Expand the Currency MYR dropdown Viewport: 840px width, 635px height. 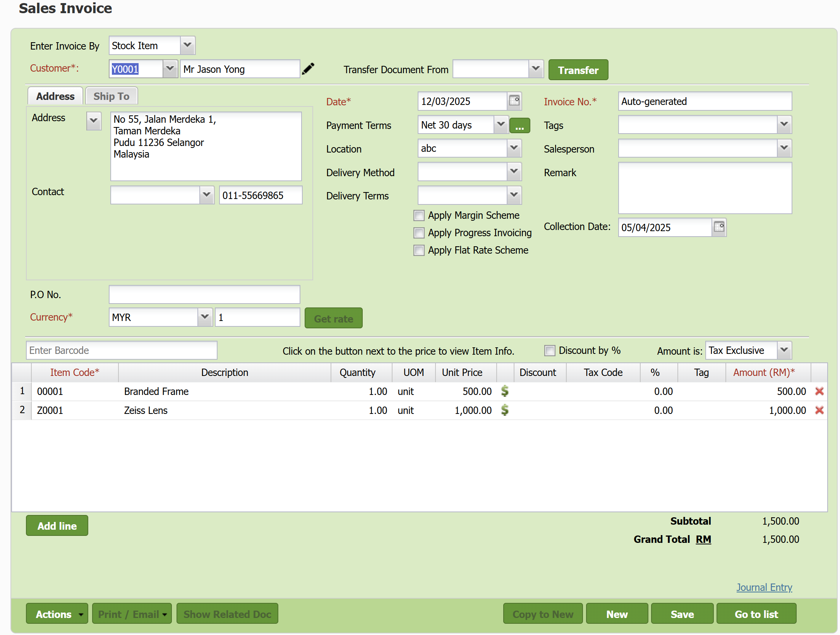(205, 317)
